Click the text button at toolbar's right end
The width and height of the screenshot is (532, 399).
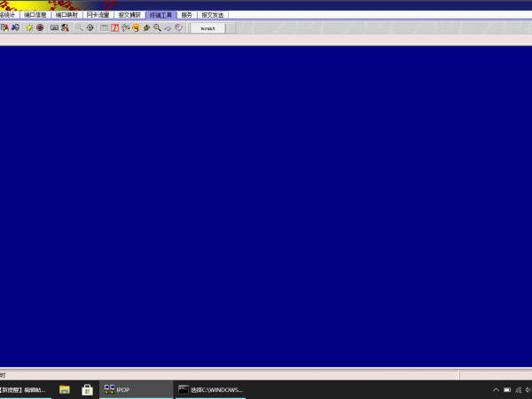tap(207, 27)
